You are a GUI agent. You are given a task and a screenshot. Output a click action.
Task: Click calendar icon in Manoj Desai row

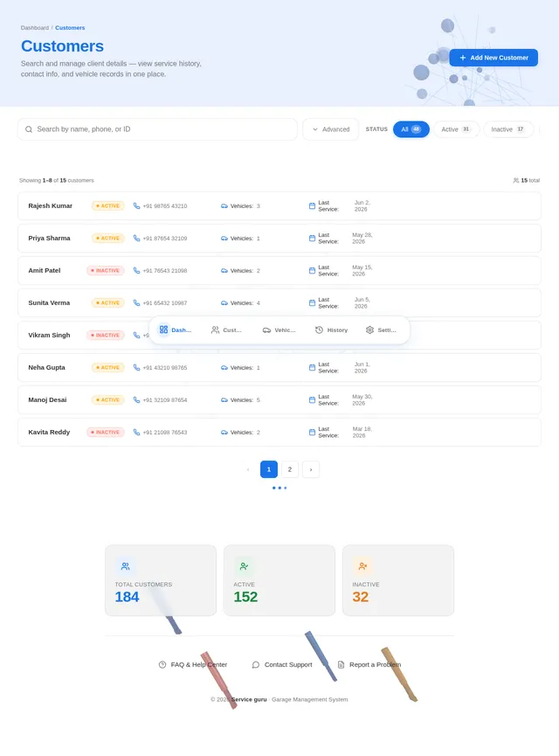pos(312,399)
